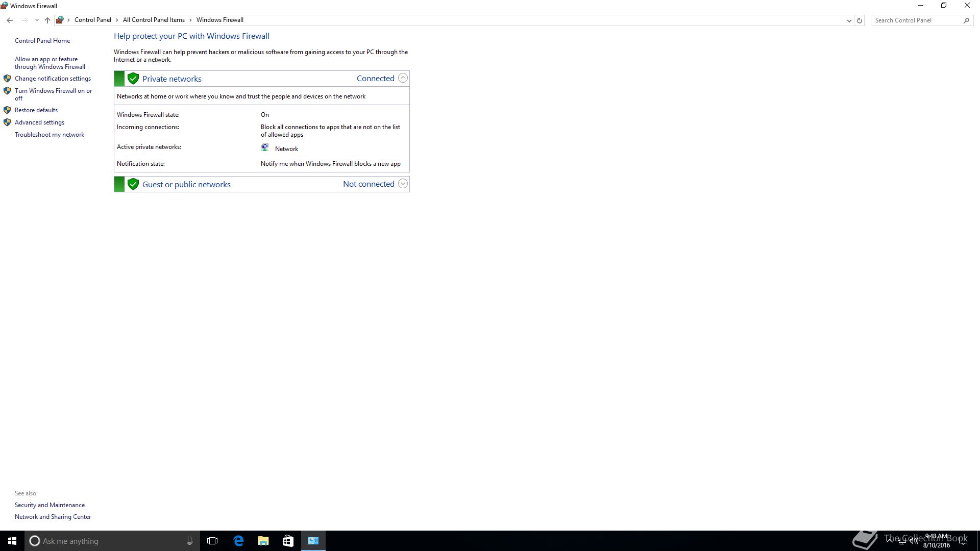Click shield icon beside Change notification settings
This screenshot has width=980, height=551.
tap(7, 79)
